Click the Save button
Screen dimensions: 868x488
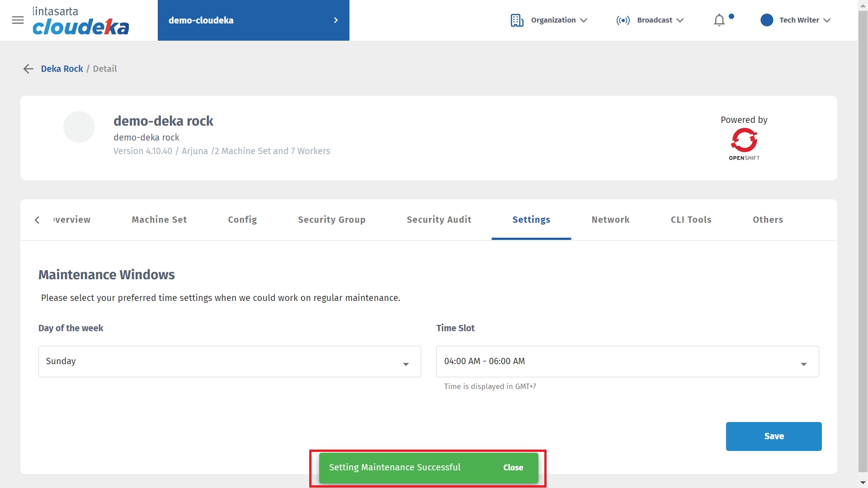[774, 436]
